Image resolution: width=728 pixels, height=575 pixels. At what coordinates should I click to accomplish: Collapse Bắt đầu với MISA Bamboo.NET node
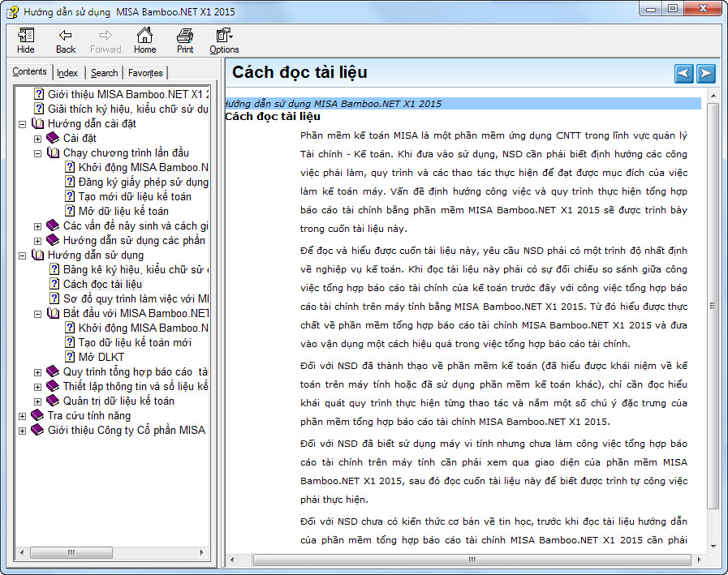(37, 314)
